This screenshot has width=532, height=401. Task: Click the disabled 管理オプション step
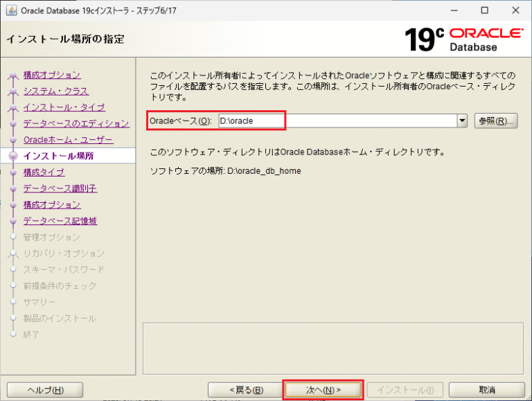point(51,237)
